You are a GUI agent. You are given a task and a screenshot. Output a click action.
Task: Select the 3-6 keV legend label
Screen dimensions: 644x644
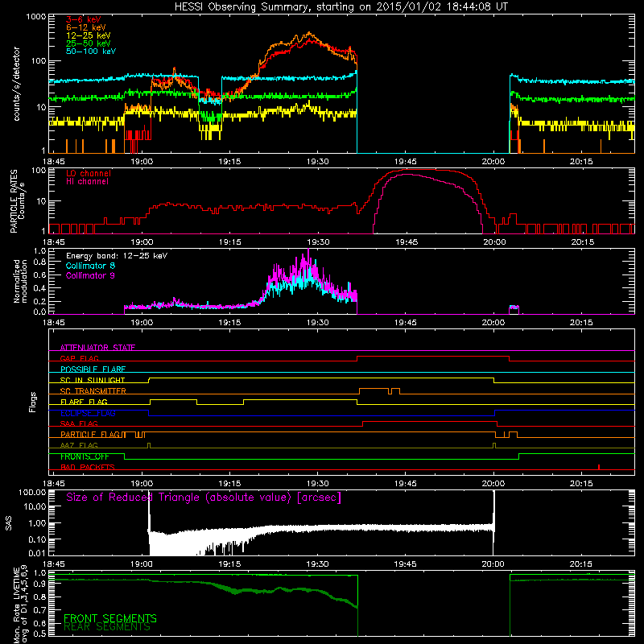pyautogui.click(x=83, y=19)
